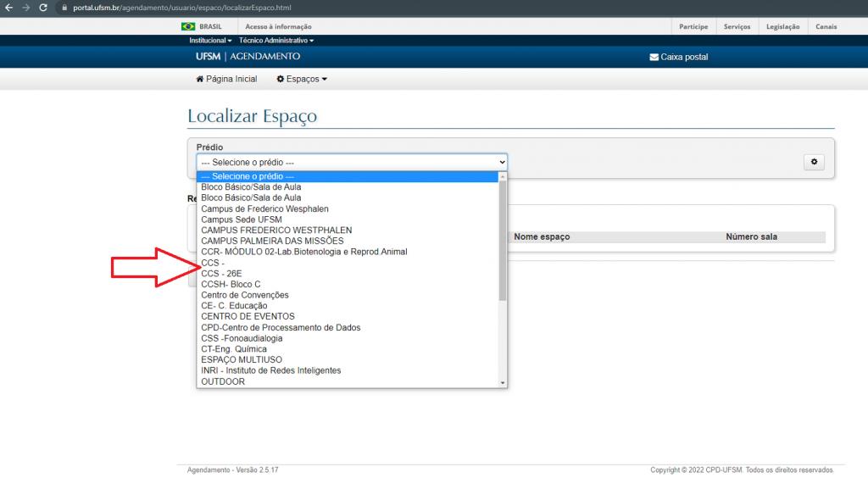Viewport: 868px width, 478px height.
Task: Click browser reload icon
Action: 44,7
